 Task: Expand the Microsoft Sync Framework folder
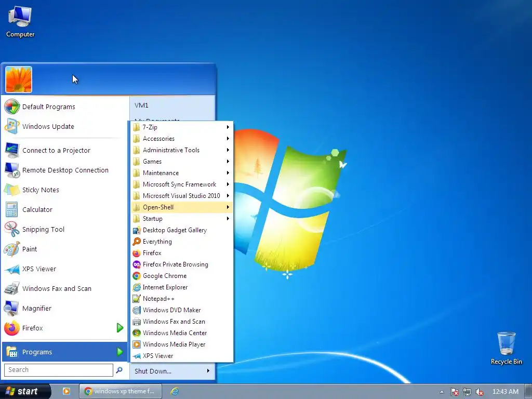(182, 184)
